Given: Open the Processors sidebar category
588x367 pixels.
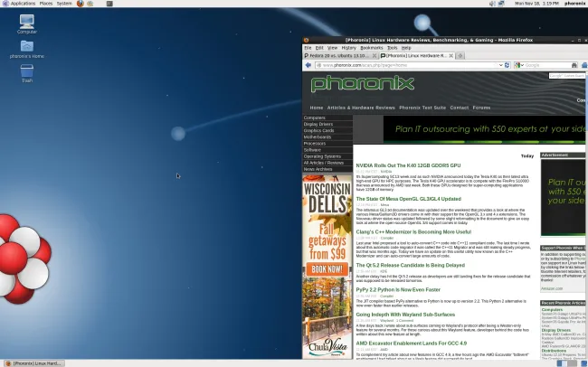Looking at the screenshot, I should 327,144.
